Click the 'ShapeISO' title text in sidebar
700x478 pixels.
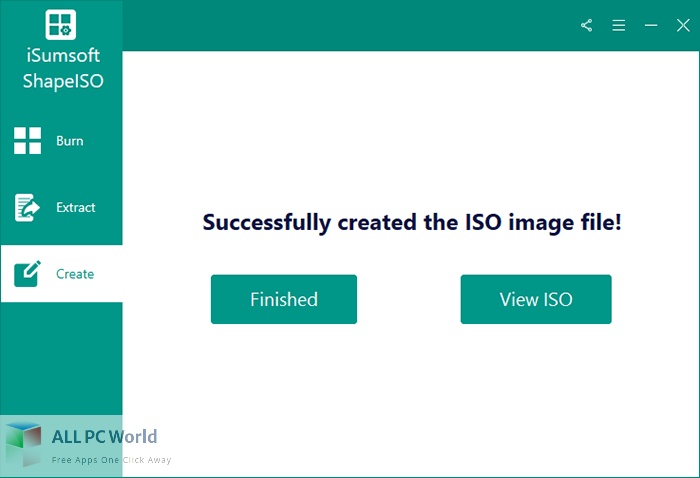tap(61, 80)
